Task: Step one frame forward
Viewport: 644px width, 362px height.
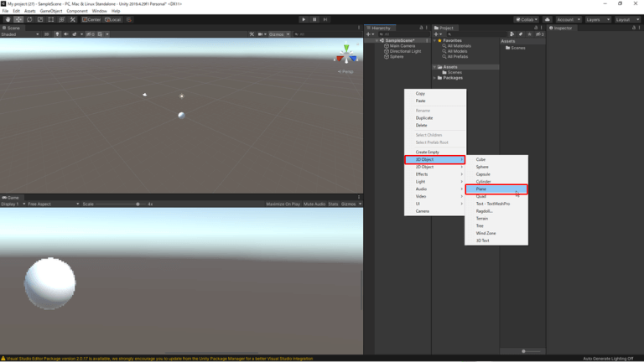Action: [325, 19]
